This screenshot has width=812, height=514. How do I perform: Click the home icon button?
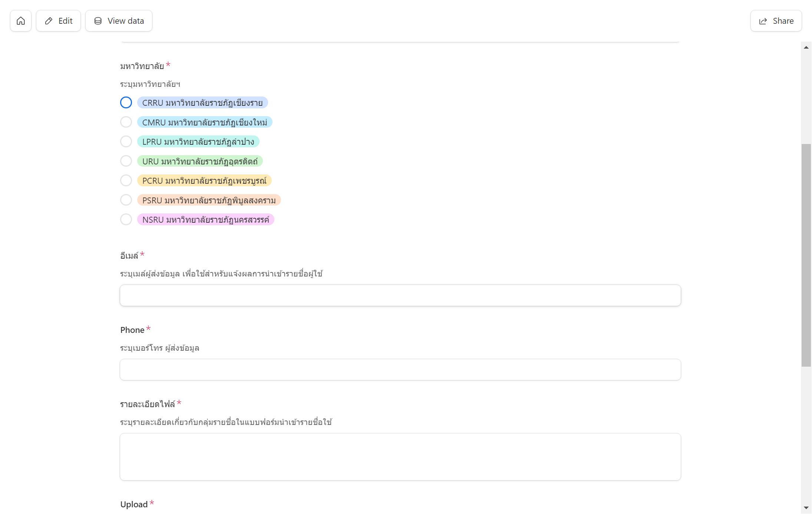21,21
